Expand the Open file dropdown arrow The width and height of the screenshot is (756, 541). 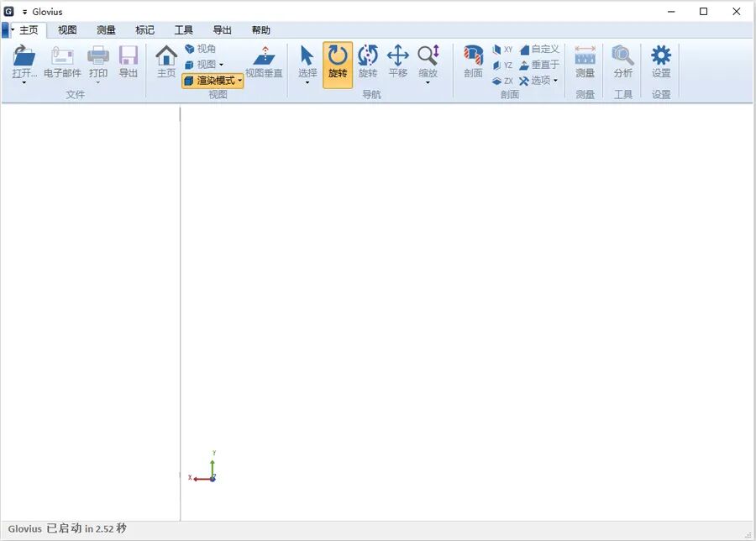coord(24,83)
